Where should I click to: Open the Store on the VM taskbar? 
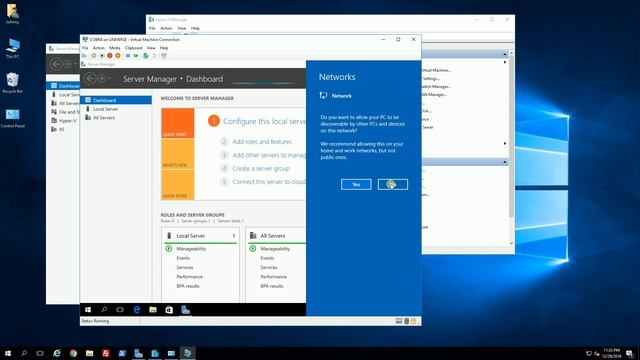(169, 310)
